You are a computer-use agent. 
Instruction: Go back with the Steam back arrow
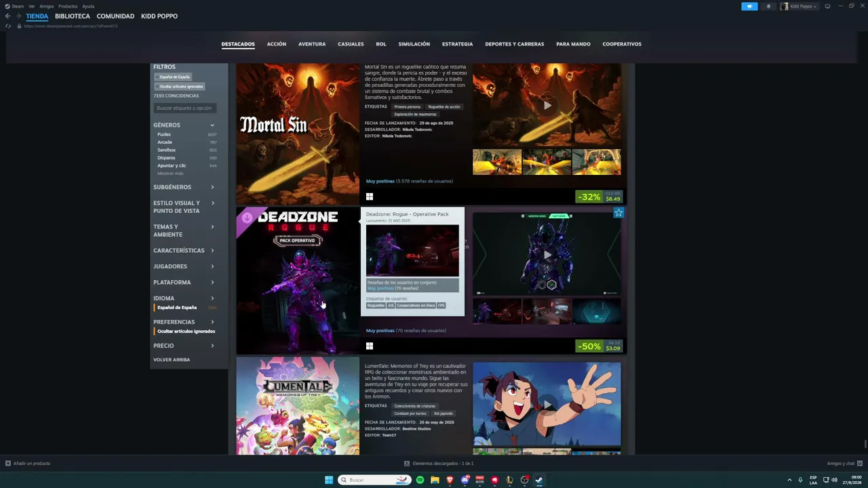click(7, 16)
